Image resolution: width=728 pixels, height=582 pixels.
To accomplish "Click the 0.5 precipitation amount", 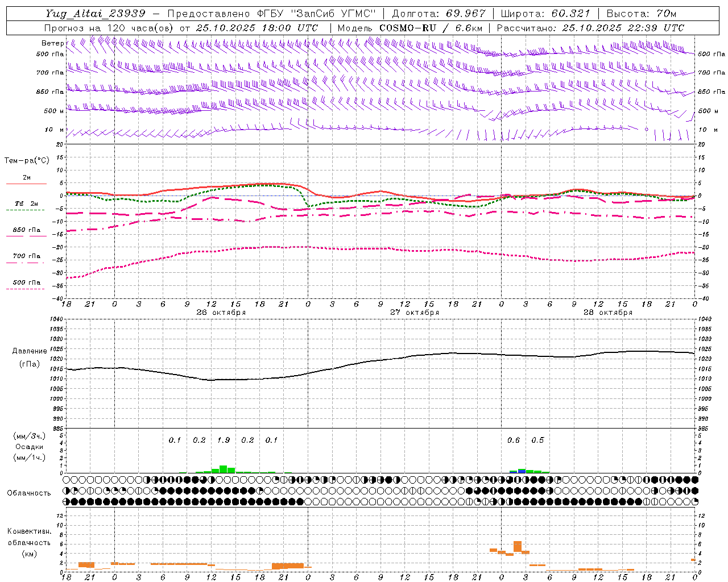I will (537, 440).
